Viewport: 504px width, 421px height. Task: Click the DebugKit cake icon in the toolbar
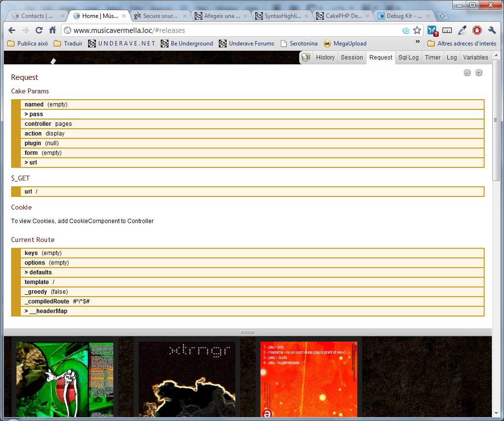[x=306, y=58]
